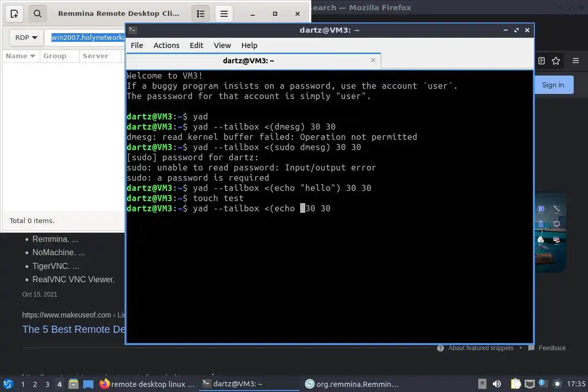This screenshot has height=392, width=588.
Task: Activate Firefox remote desktop linux taskbar item
Action: click(x=148, y=384)
